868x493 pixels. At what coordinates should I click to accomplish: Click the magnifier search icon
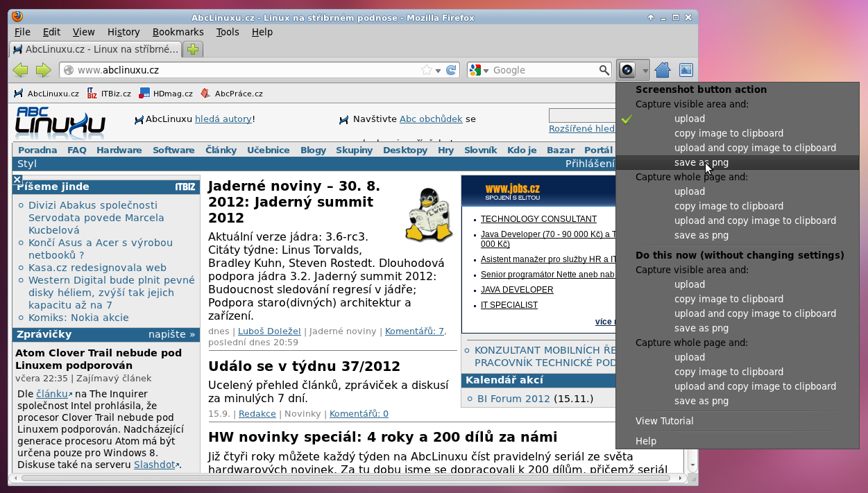(x=604, y=70)
